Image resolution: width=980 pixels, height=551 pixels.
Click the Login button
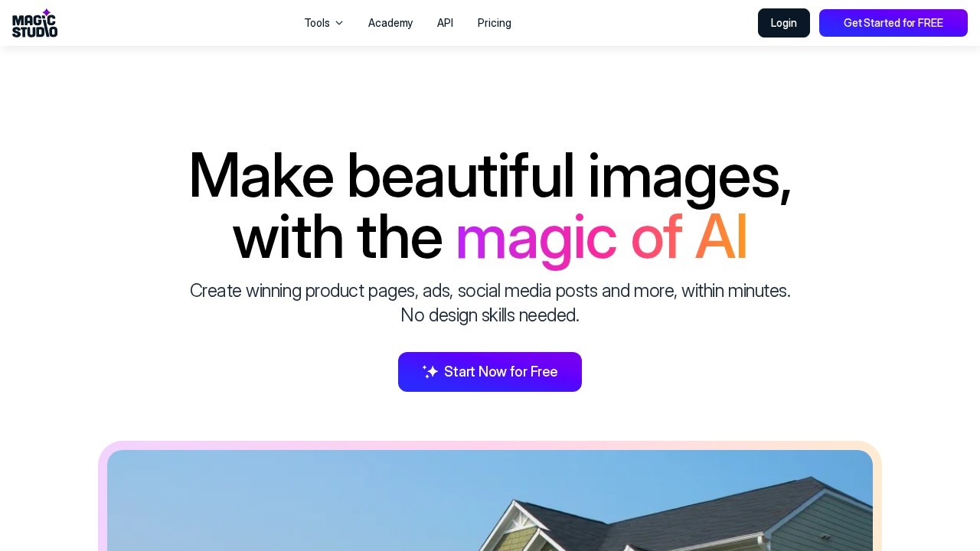[x=784, y=23]
